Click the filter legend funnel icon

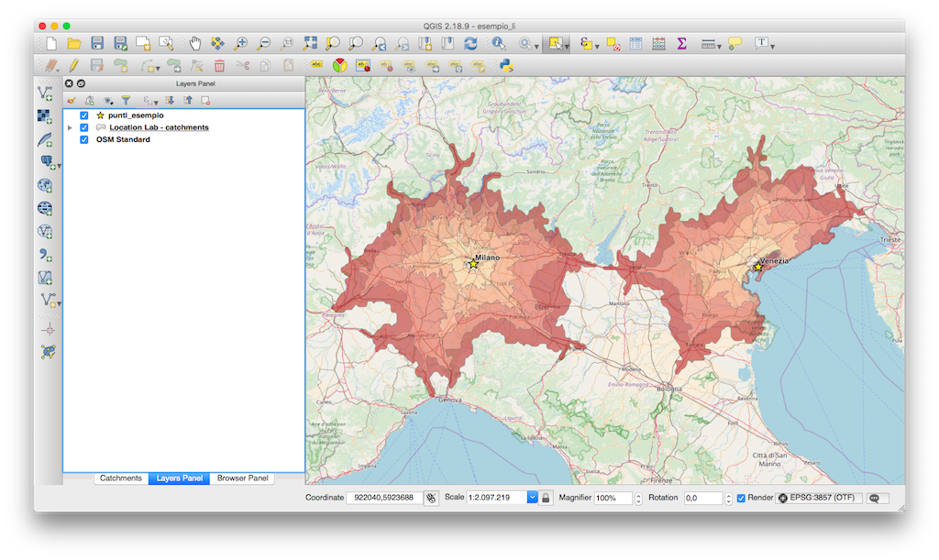click(x=126, y=101)
